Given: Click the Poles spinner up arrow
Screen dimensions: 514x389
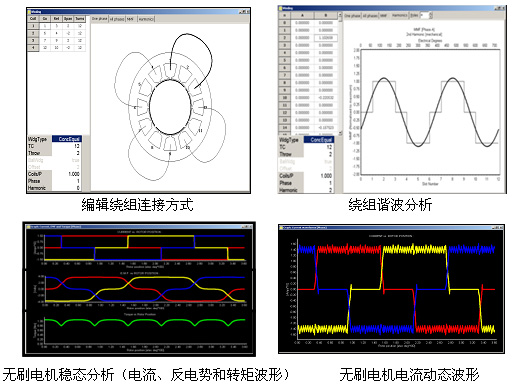Looking at the screenshot, I should 430,14.
